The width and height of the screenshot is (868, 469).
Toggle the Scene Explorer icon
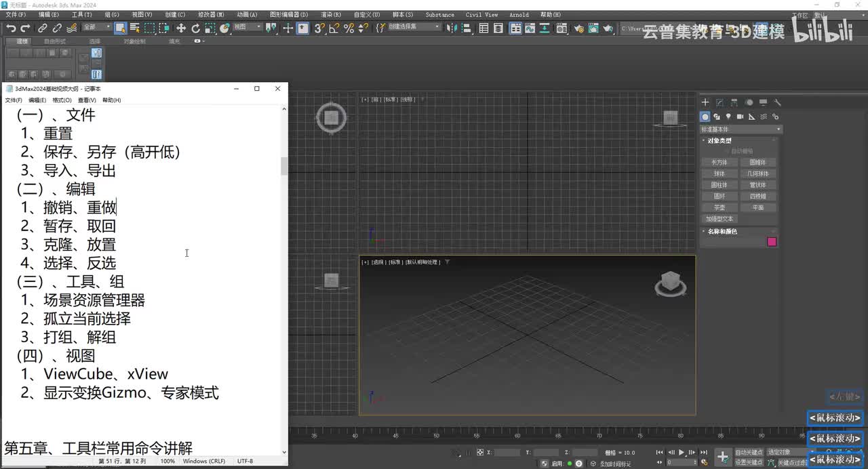(x=484, y=28)
